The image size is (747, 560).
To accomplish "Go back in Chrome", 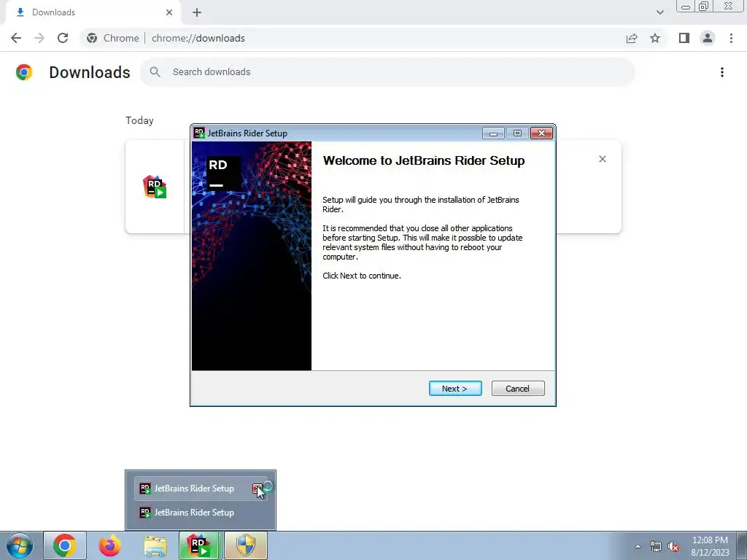I will point(16,38).
